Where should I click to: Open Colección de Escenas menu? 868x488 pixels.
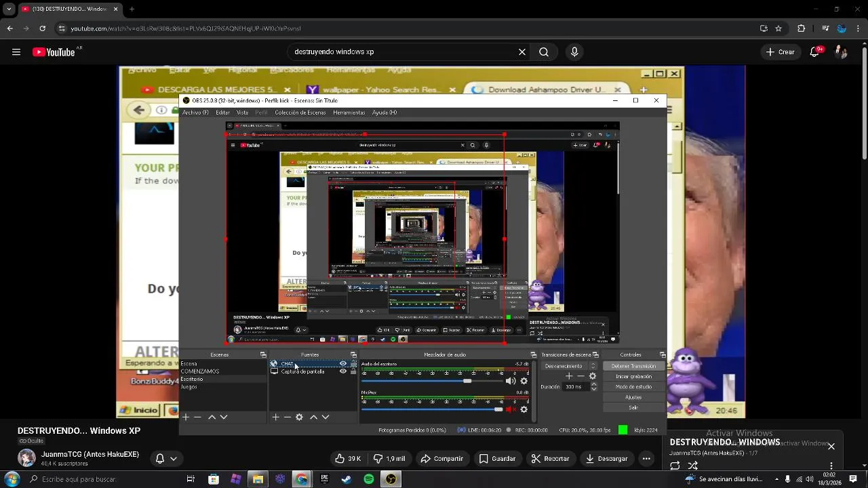click(x=300, y=113)
